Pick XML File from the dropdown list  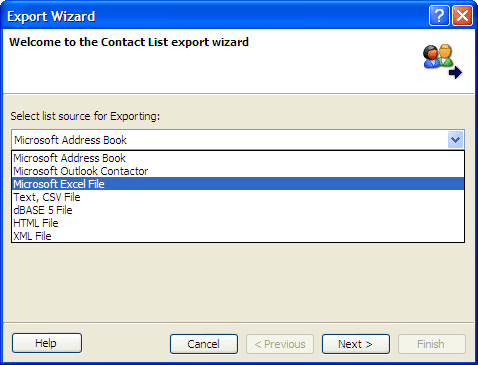[238, 236]
